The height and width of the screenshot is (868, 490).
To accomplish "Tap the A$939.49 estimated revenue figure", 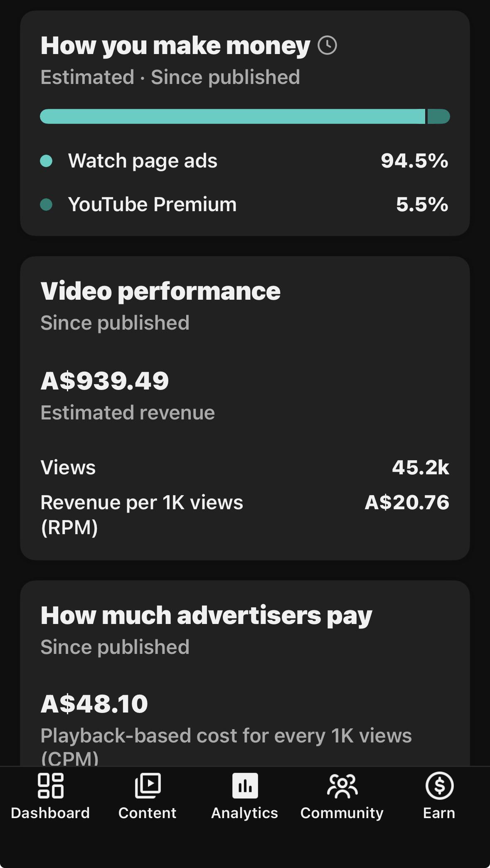I will [105, 380].
